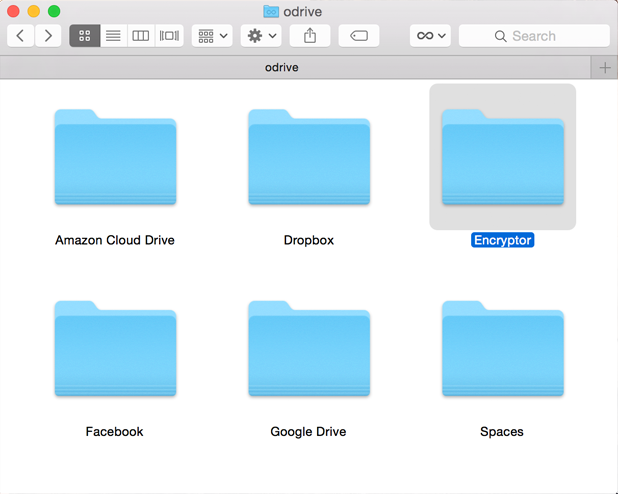The width and height of the screenshot is (618, 494).
Task: Open the item arrangement dropdown
Action: [212, 36]
